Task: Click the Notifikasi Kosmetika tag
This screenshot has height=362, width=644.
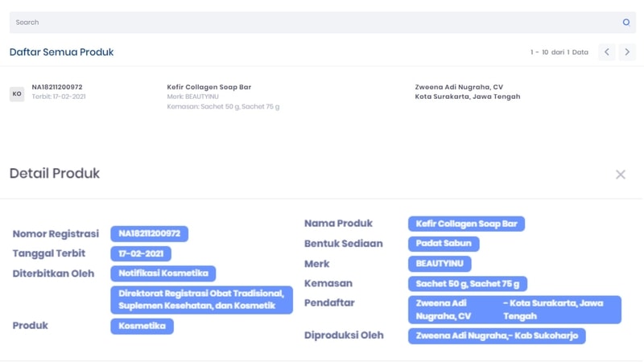Action: [x=163, y=274]
